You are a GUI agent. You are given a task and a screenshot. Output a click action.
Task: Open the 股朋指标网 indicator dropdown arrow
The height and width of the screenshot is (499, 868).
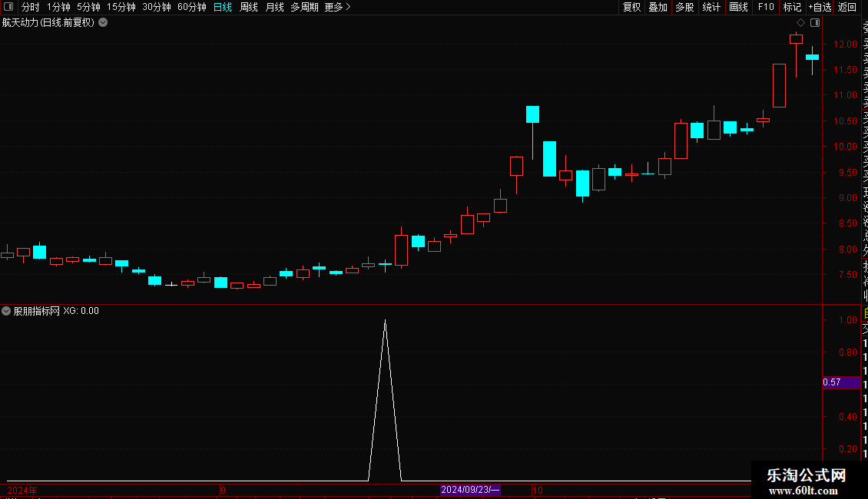coord(6,311)
